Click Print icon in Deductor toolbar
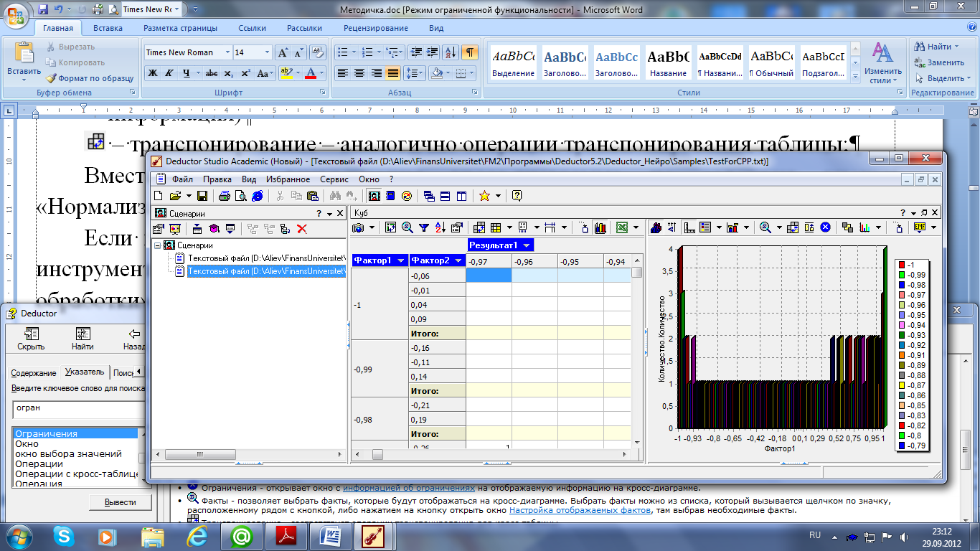The height and width of the screenshot is (551, 980). tap(224, 195)
